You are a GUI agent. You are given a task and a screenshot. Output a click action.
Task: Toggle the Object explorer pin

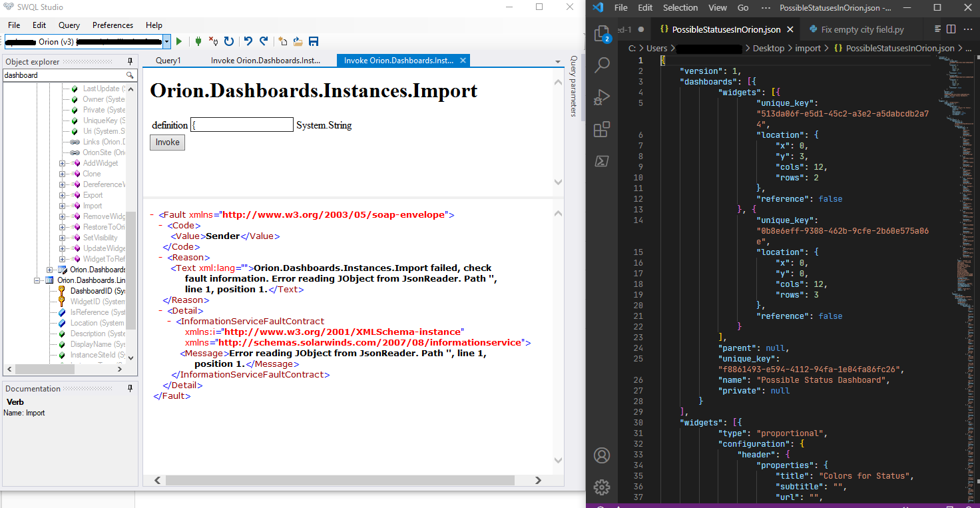[x=130, y=61]
